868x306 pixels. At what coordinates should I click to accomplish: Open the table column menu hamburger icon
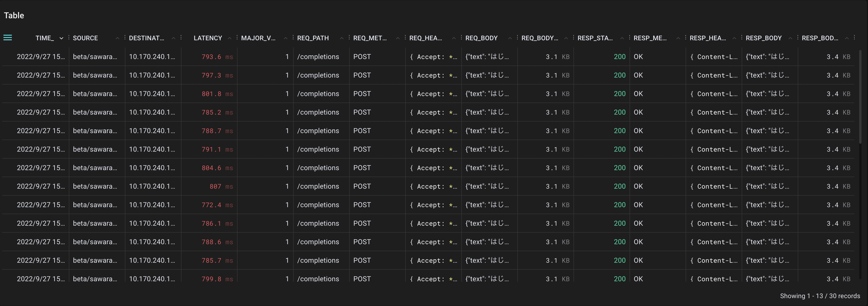(7, 38)
